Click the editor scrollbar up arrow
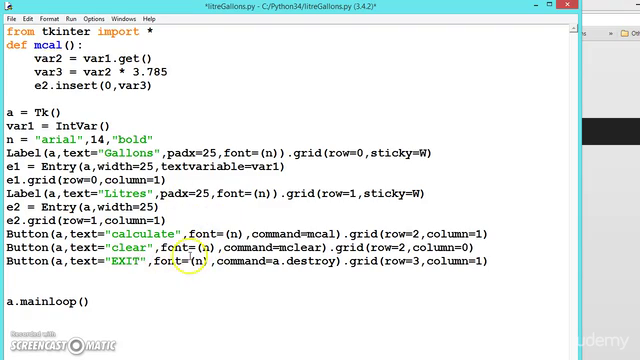The height and width of the screenshot is (360, 640). click(573, 29)
